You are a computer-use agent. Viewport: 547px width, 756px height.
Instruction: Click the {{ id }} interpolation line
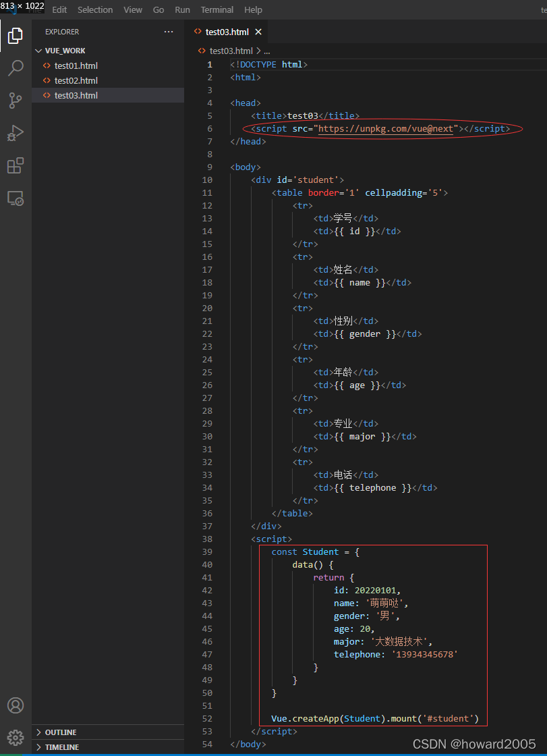357,232
